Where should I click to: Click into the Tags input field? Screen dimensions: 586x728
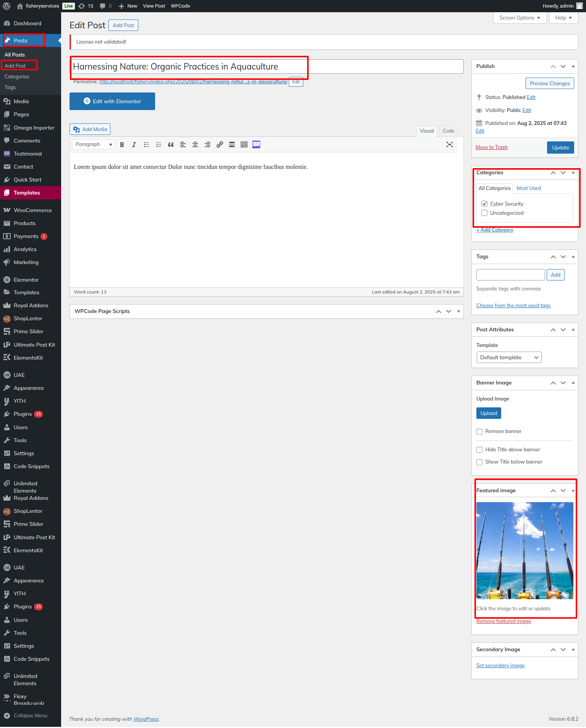pyautogui.click(x=510, y=275)
